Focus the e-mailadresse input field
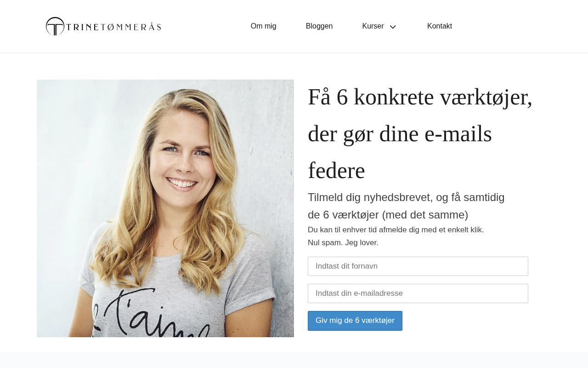The width and height of the screenshot is (588, 368). pyautogui.click(x=418, y=293)
